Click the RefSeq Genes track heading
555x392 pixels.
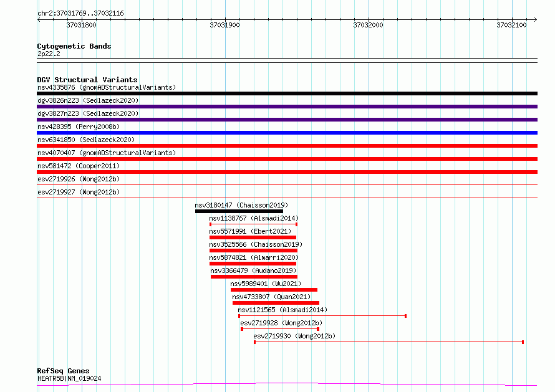click(63, 371)
